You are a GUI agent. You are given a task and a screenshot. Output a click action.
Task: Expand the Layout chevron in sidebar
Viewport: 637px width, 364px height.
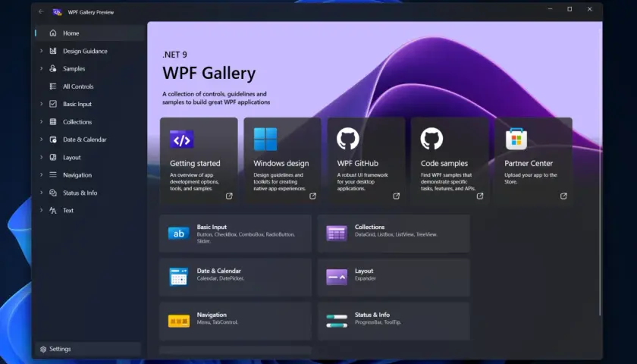[x=41, y=157]
